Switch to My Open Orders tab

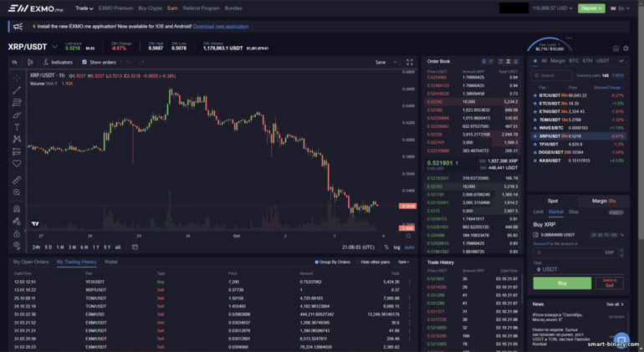click(31, 262)
